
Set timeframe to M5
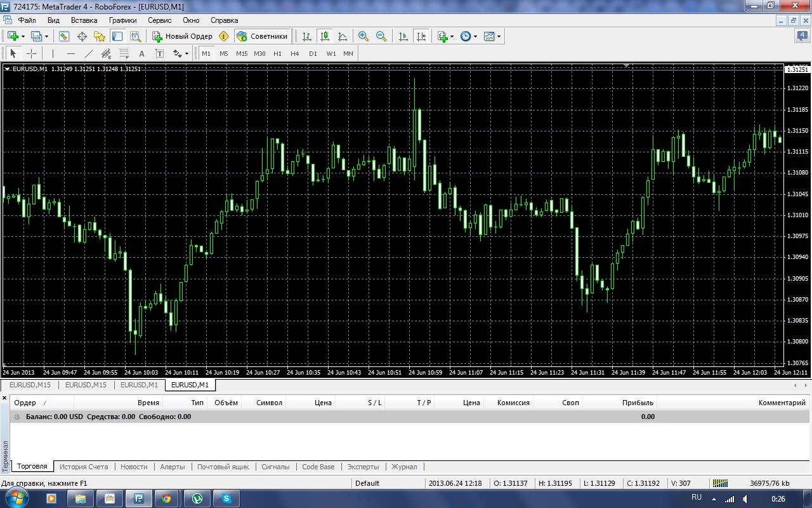pyautogui.click(x=224, y=53)
